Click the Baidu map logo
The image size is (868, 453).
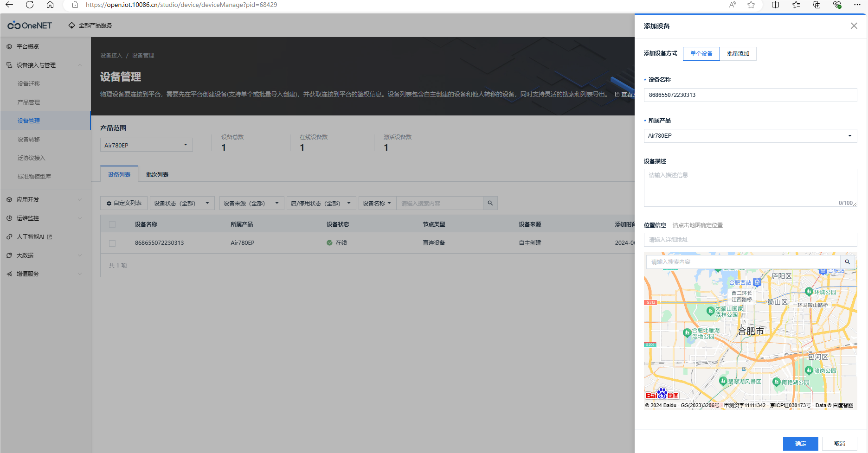coord(662,394)
